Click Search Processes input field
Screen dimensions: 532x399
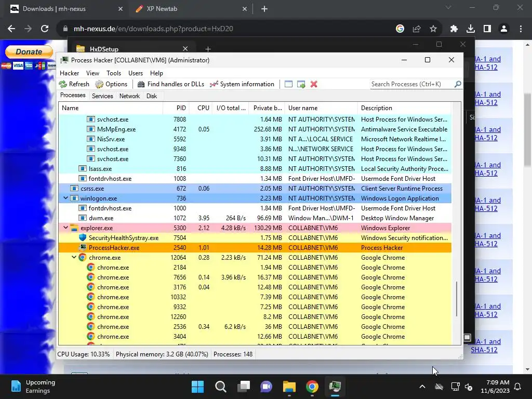click(x=411, y=84)
